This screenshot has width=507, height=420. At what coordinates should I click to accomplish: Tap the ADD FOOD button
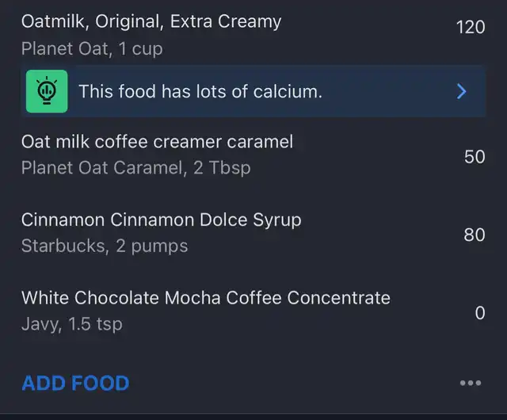tap(75, 384)
